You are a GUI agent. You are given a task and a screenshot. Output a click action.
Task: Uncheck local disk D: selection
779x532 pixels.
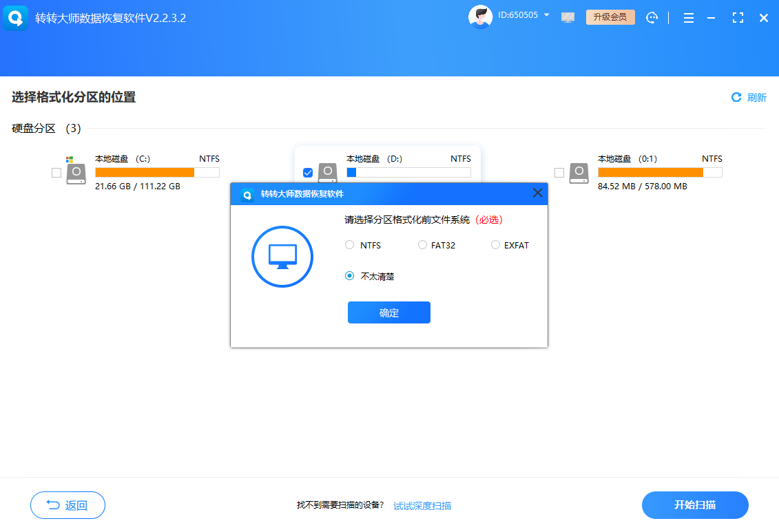click(308, 173)
